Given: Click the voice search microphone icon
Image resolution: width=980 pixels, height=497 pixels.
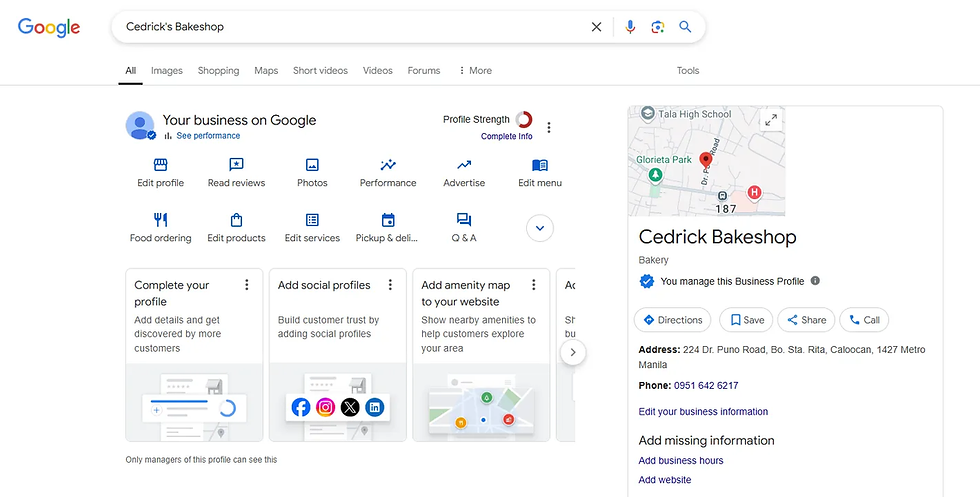Looking at the screenshot, I should coord(630,27).
